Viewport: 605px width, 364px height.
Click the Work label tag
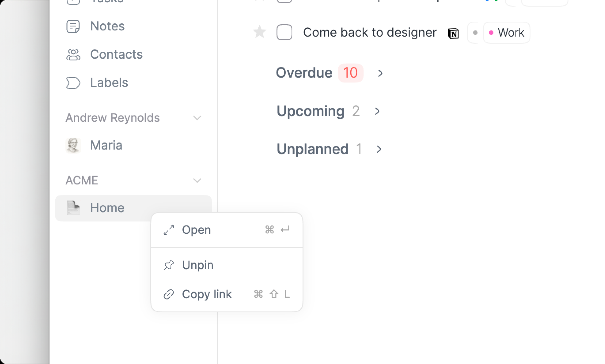[506, 33]
